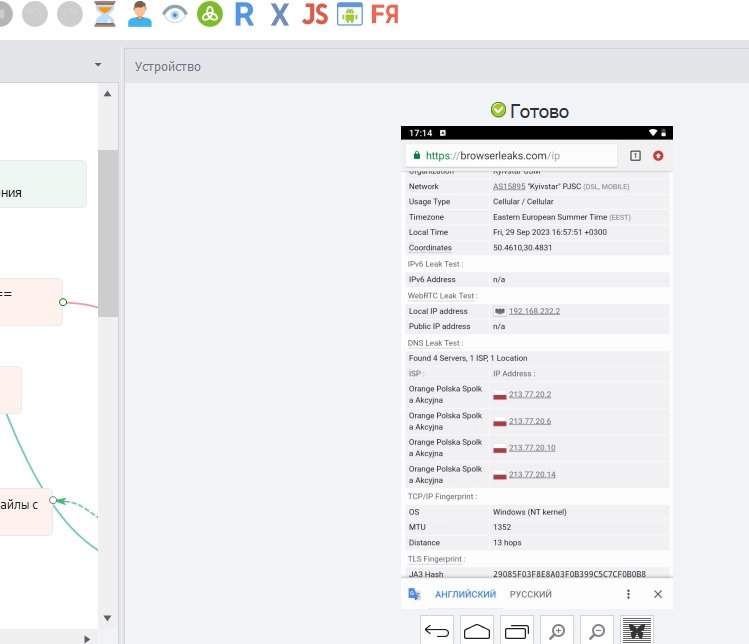Viewport: 749px width, 644px height.
Task: Click the Устройство panel header
Action: (x=168, y=66)
